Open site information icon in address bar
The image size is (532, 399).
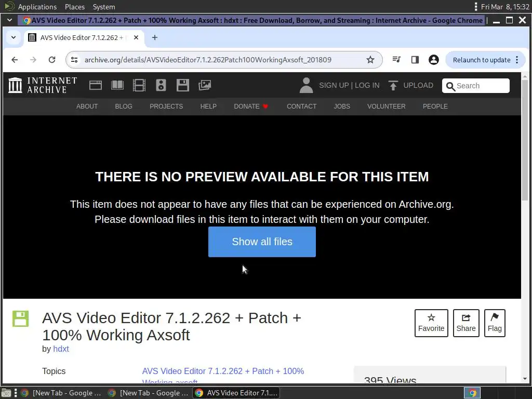click(x=74, y=60)
